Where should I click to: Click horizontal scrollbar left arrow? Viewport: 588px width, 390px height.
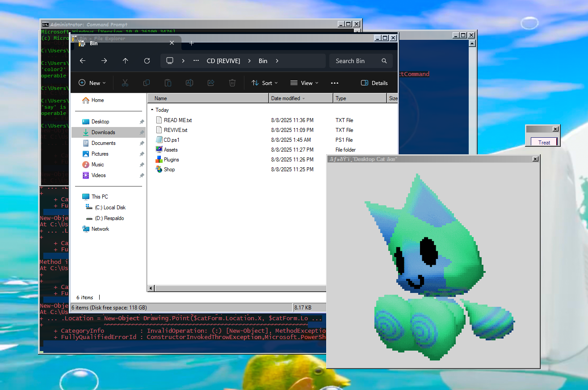[151, 288]
